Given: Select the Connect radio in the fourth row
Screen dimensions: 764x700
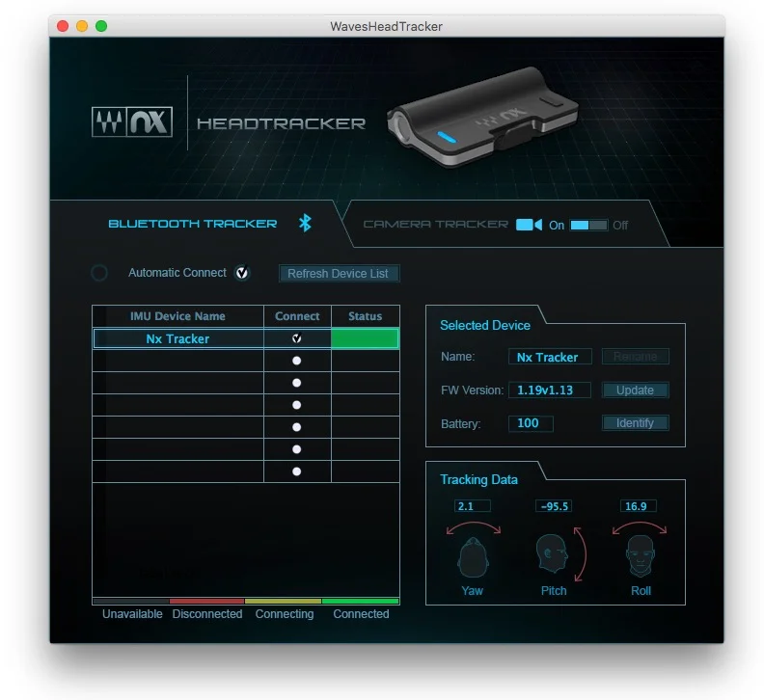Looking at the screenshot, I should pyautogui.click(x=296, y=405).
